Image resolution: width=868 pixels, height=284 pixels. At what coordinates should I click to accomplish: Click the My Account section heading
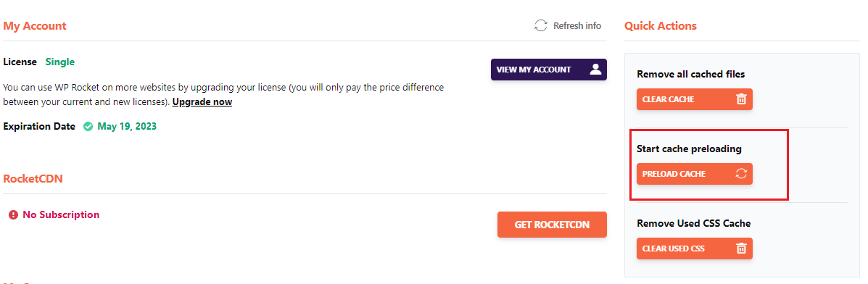pos(34,26)
